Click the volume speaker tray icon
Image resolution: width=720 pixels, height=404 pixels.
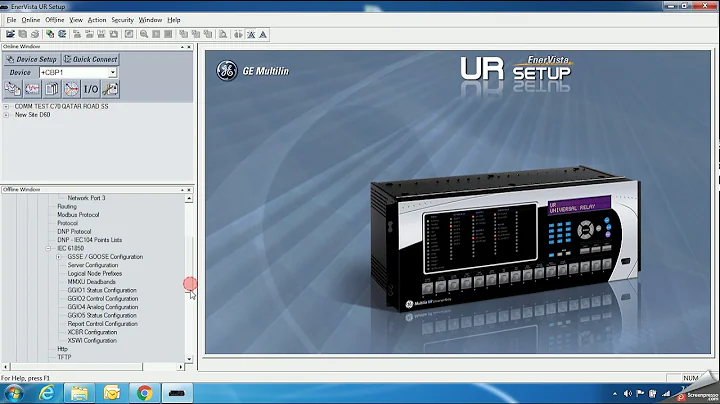(628, 393)
